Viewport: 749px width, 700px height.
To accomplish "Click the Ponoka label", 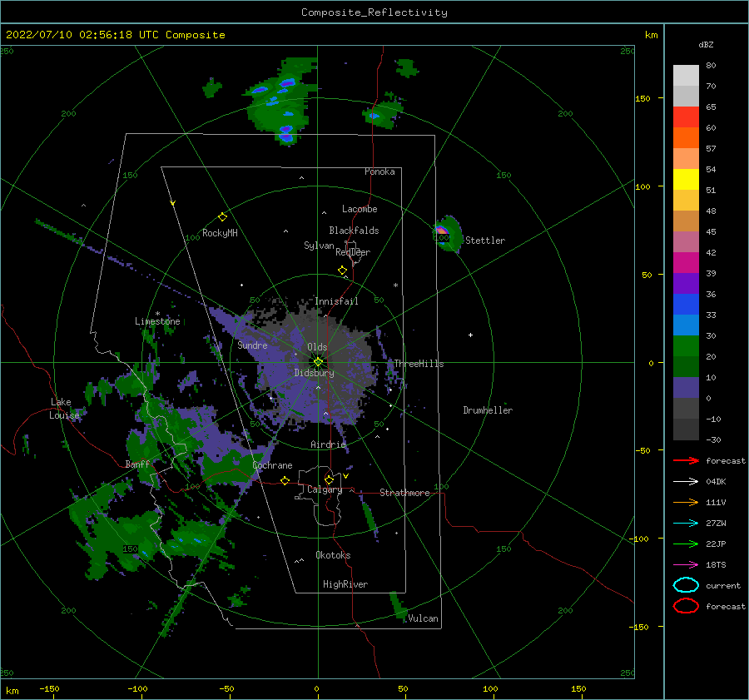I will click(x=379, y=171).
